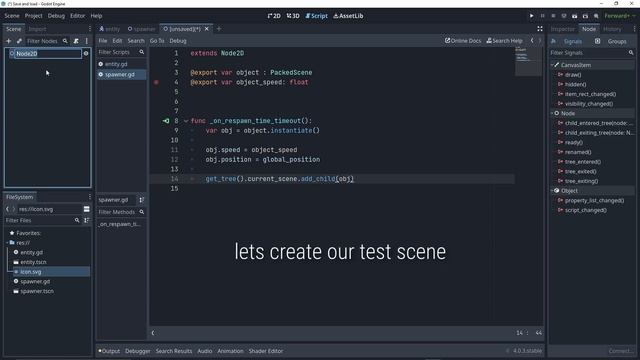Screen dimensions: 640x360
Task: Select the tree_entered() signal
Action: click(x=582, y=162)
